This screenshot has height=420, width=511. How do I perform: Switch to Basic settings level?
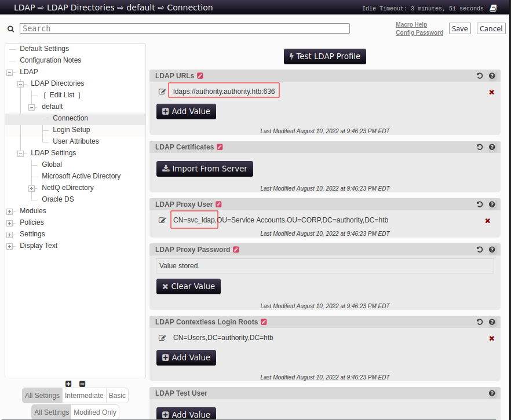click(117, 396)
